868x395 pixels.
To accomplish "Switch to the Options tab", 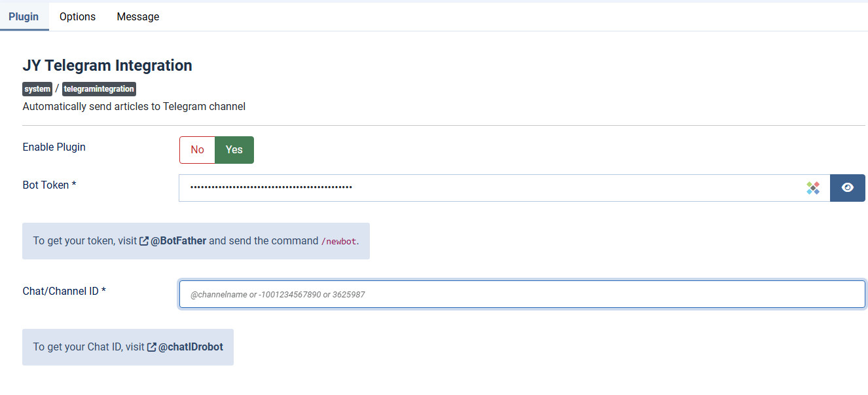I will 77,16.
